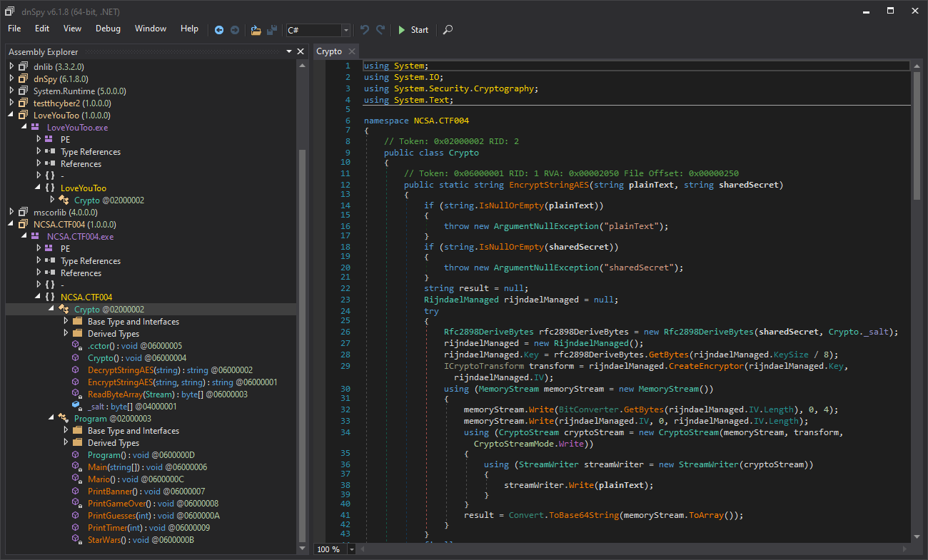Click the Open file folder icon

256,30
